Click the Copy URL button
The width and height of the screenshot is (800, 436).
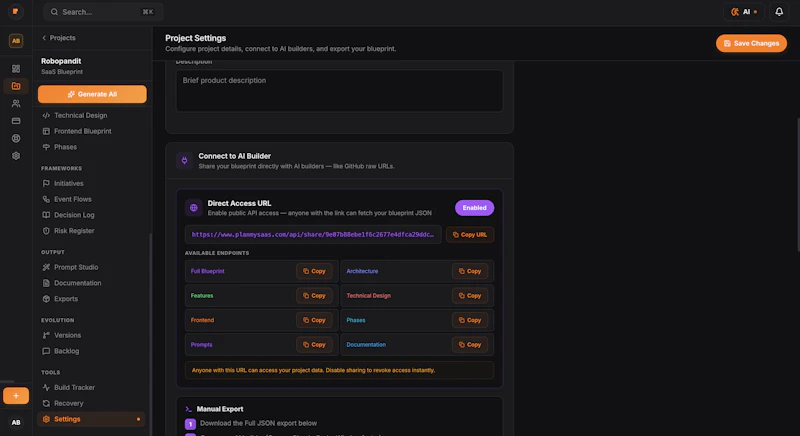click(x=469, y=235)
